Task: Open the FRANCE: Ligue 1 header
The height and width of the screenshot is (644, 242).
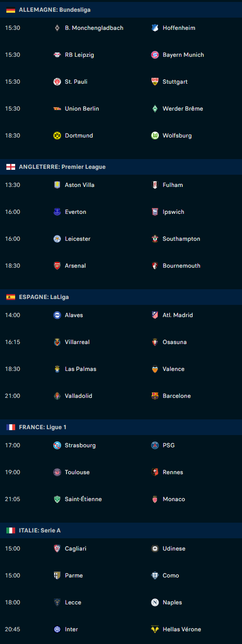Action: click(121, 427)
